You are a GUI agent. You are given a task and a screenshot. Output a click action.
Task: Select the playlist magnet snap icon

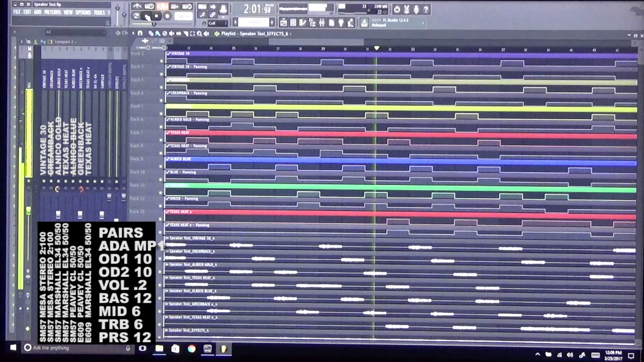[140, 33]
